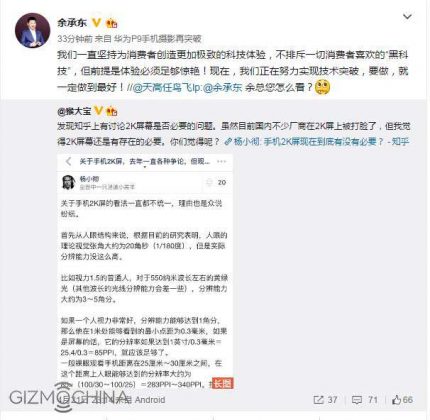Click the red 长图 label on the image

223,383
